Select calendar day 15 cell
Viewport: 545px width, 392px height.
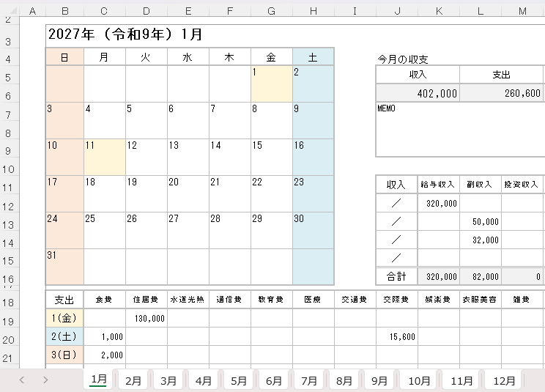[272, 157]
